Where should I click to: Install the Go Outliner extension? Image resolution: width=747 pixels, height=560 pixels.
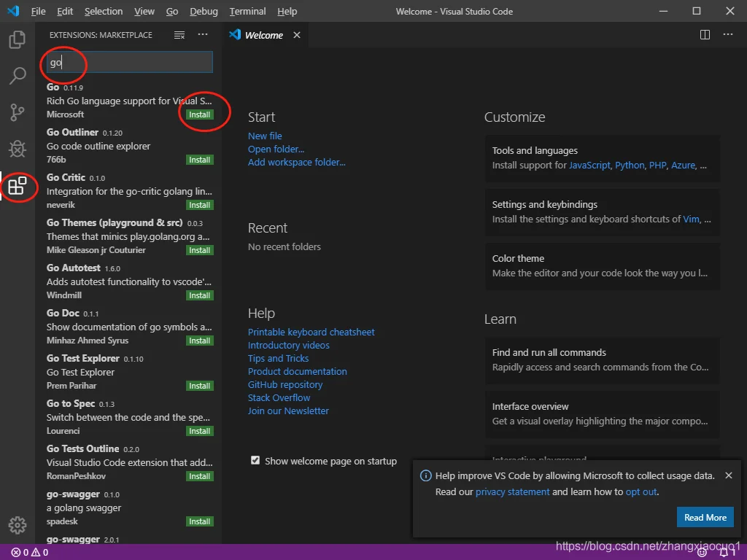[x=200, y=160]
